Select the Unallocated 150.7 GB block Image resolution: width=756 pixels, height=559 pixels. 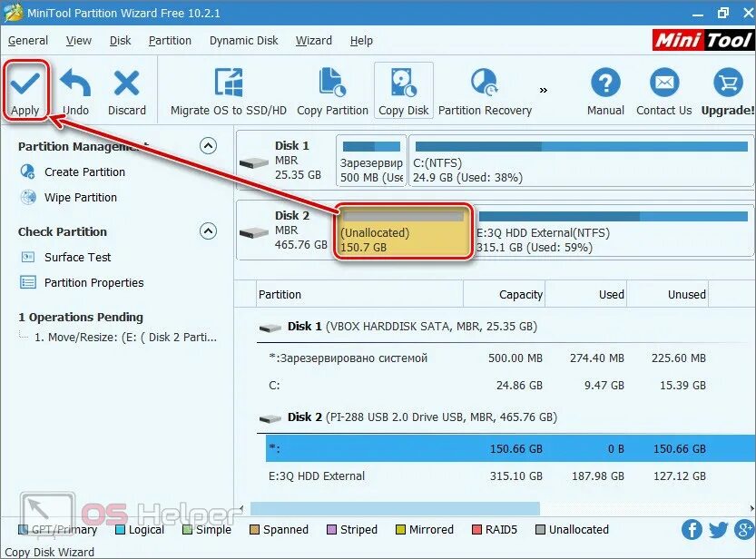click(x=404, y=231)
